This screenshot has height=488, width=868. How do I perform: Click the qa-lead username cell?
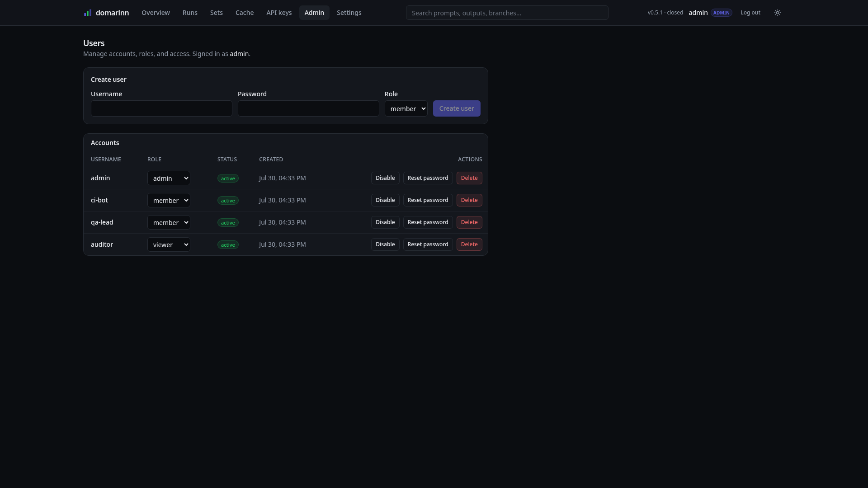[x=102, y=222]
